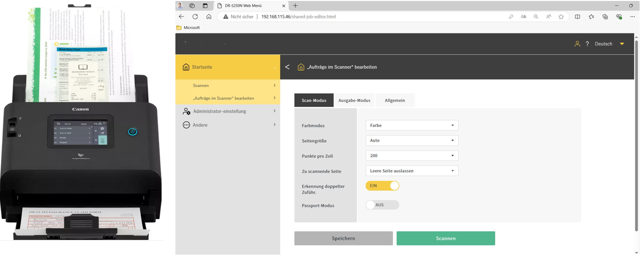Click the zoom out magnifier icon

536,16
